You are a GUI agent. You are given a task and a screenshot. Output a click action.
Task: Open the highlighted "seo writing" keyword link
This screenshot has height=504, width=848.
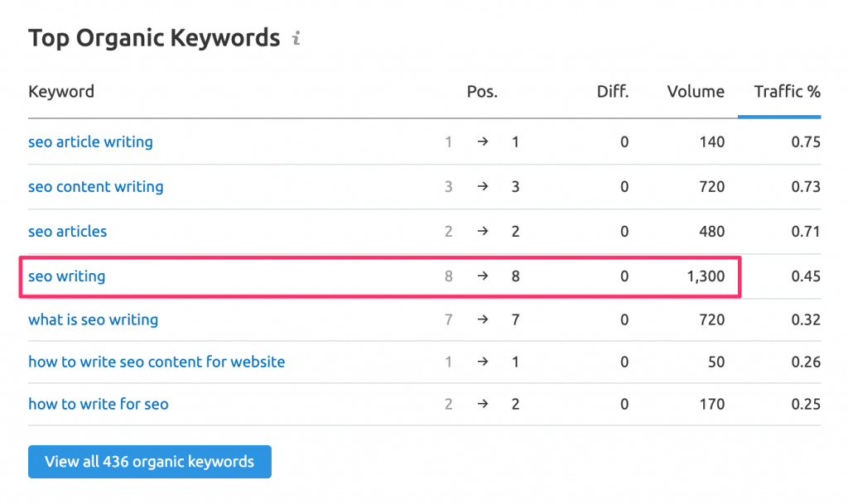(66, 276)
